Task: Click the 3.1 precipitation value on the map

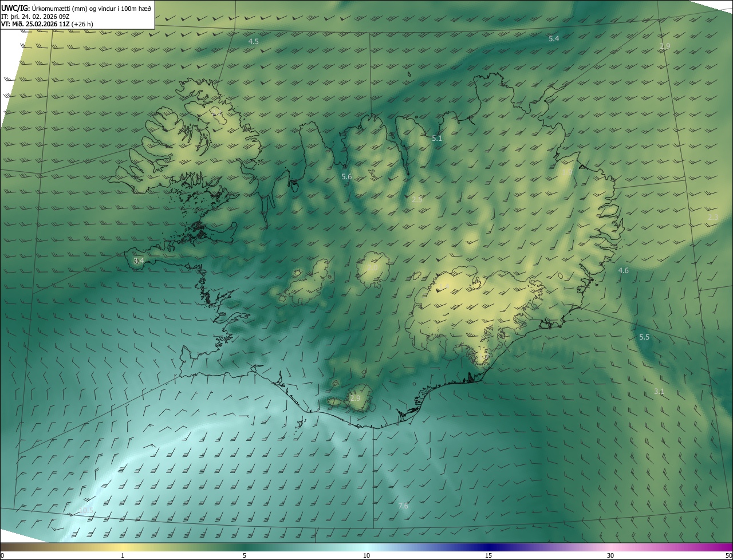Action: (x=659, y=392)
